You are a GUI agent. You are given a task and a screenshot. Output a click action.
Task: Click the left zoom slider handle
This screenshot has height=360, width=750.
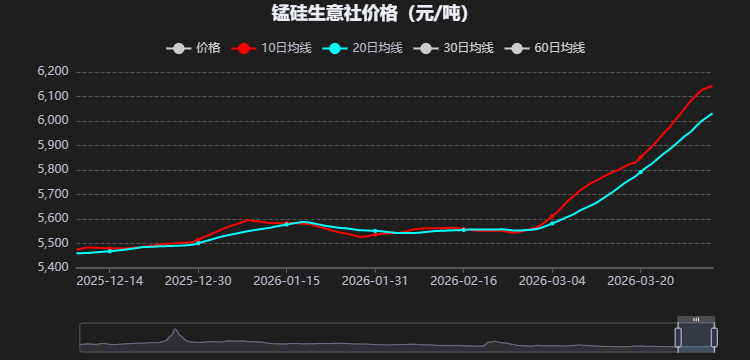click(678, 338)
